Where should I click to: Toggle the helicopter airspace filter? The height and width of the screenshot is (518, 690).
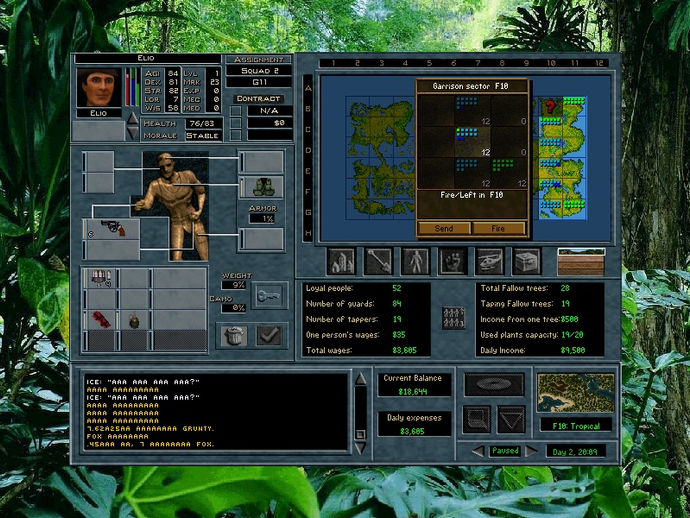(490, 261)
